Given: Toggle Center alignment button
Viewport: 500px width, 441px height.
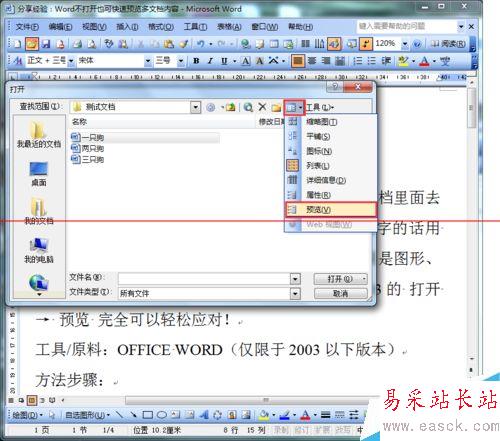Looking at the screenshot, I should pos(312,61).
